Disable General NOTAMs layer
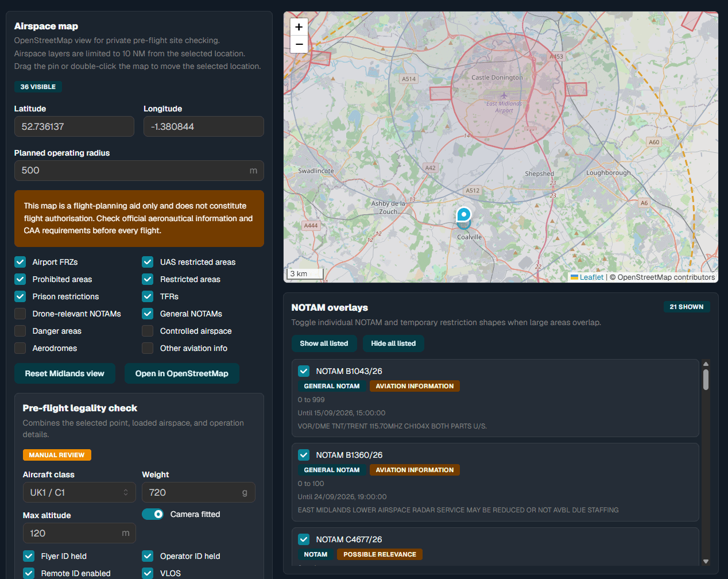This screenshot has height=579, width=728. click(148, 314)
